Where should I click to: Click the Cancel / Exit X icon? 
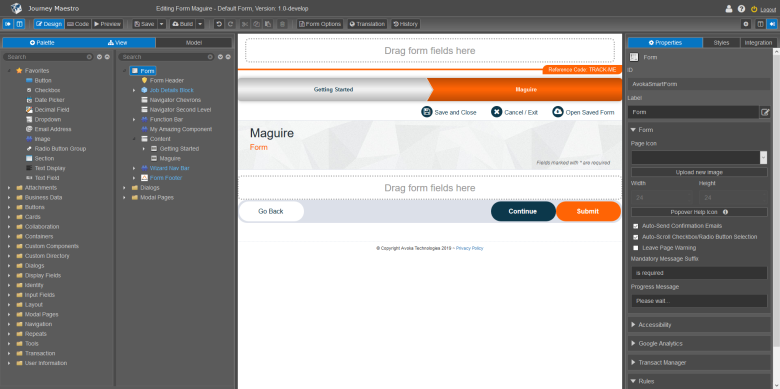[x=496, y=112]
